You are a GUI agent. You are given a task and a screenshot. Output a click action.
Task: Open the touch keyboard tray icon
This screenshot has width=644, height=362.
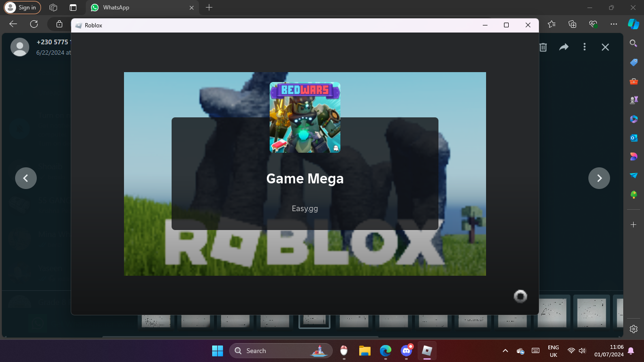point(536,351)
